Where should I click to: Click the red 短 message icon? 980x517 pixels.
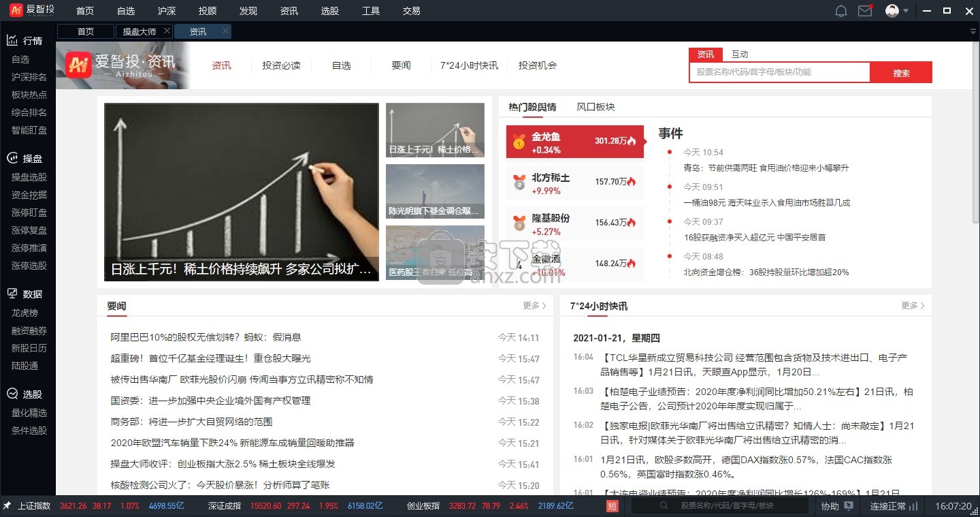612,506
